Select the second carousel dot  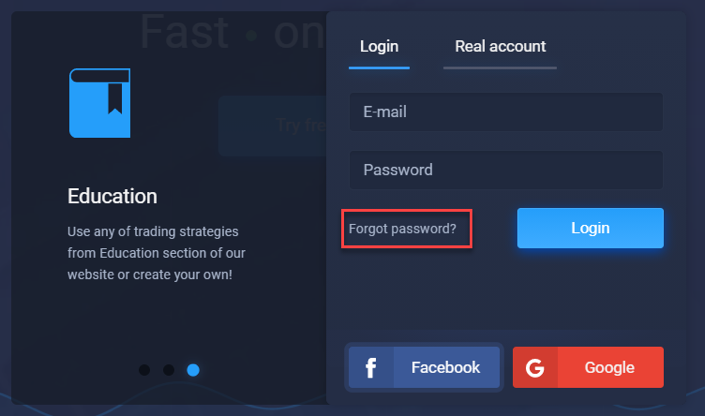point(168,370)
